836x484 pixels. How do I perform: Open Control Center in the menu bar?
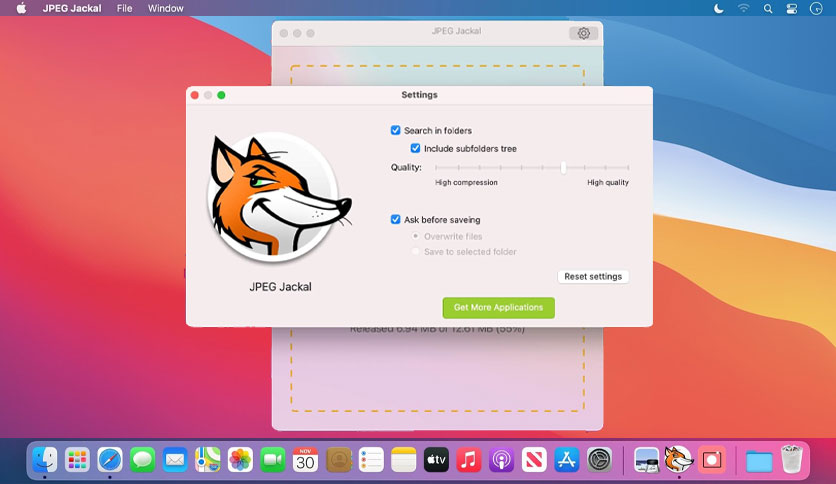tap(792, 9)
